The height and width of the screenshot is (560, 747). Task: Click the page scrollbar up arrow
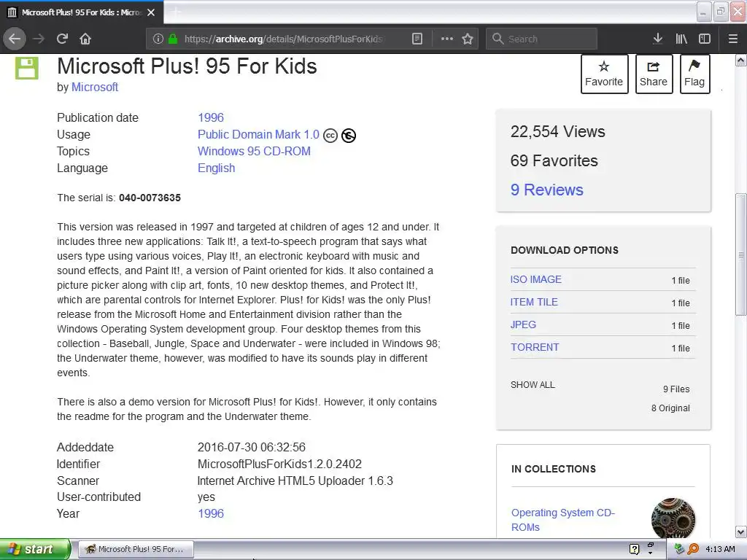point(740,61)
